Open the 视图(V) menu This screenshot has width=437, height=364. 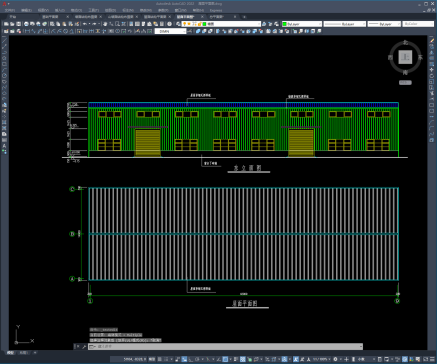(43, 10)
